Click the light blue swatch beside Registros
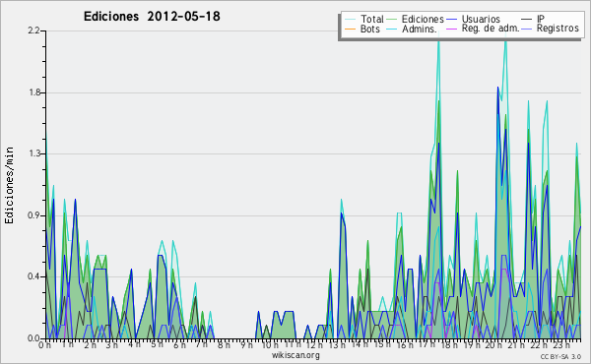 pos(527,29)
